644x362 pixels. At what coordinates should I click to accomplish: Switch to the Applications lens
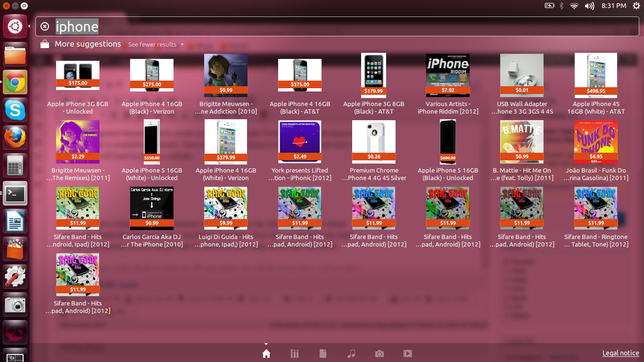point(295,354)
